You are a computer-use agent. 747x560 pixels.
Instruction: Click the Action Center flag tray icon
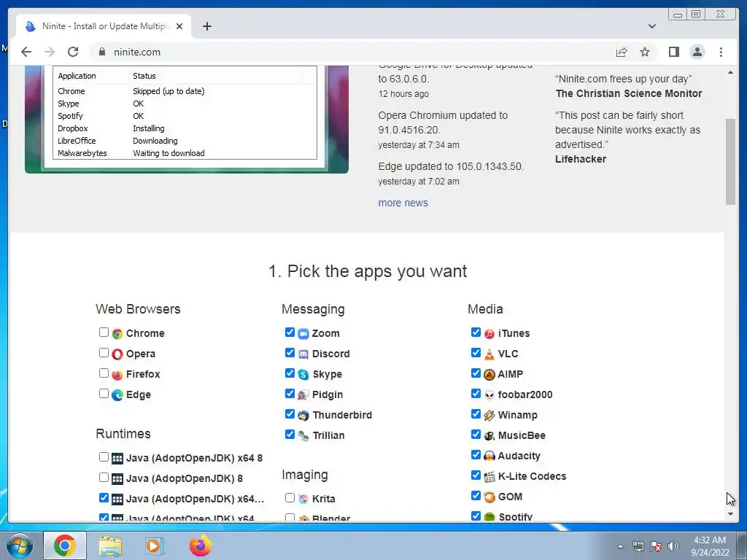click(x=656, y=546)
